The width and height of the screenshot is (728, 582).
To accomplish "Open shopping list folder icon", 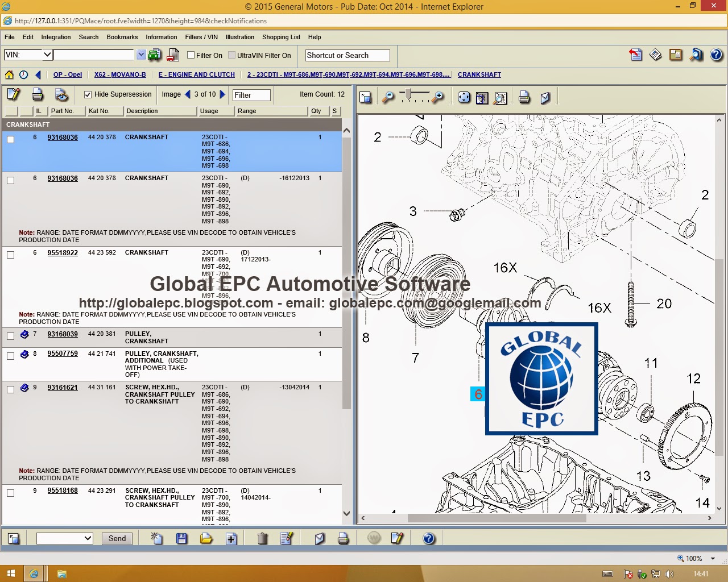I will (206, 538).
